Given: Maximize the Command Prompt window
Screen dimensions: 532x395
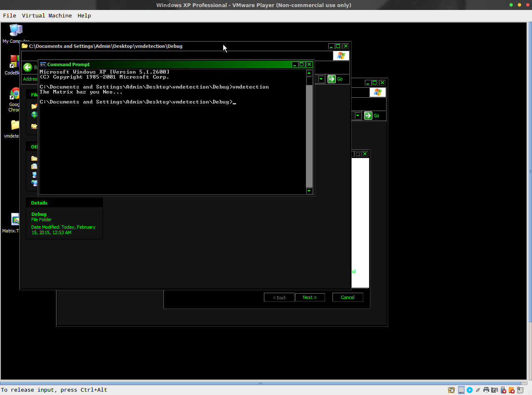Looking at the screenshot, I should [302, 64].
